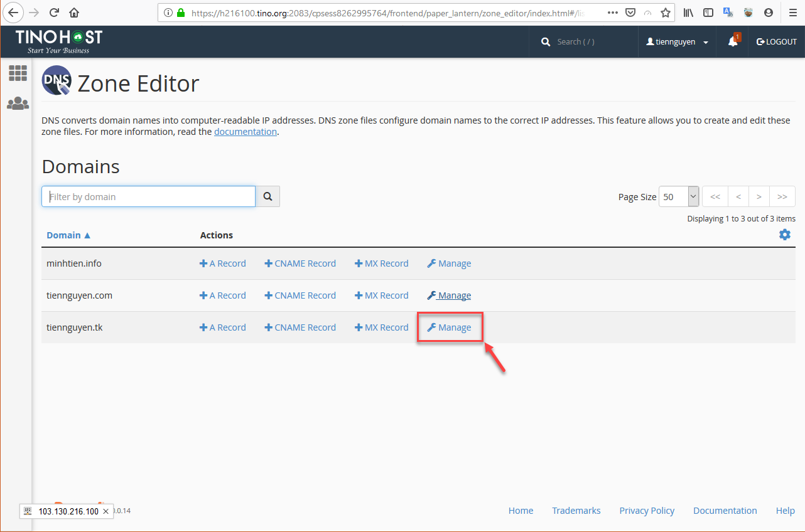Go to last page with >> button
The width and height of the screenshot is (805, 532).
coord(782,196)
